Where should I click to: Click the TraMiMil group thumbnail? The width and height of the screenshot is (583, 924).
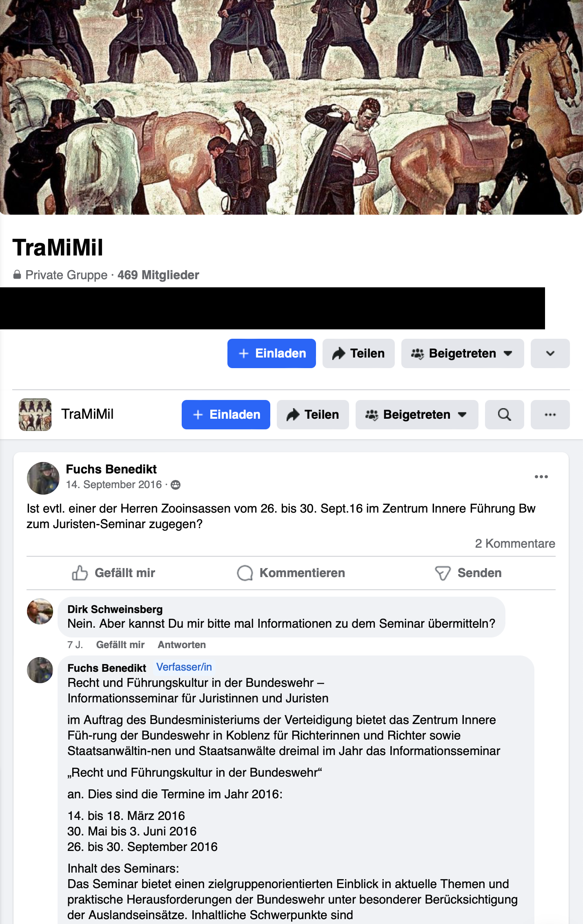(35, 415)
